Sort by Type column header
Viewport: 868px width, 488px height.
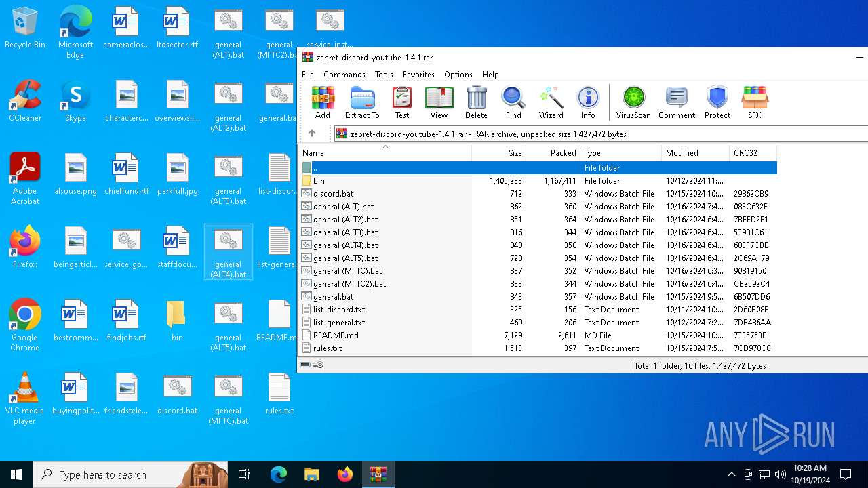tap(621, 153)
